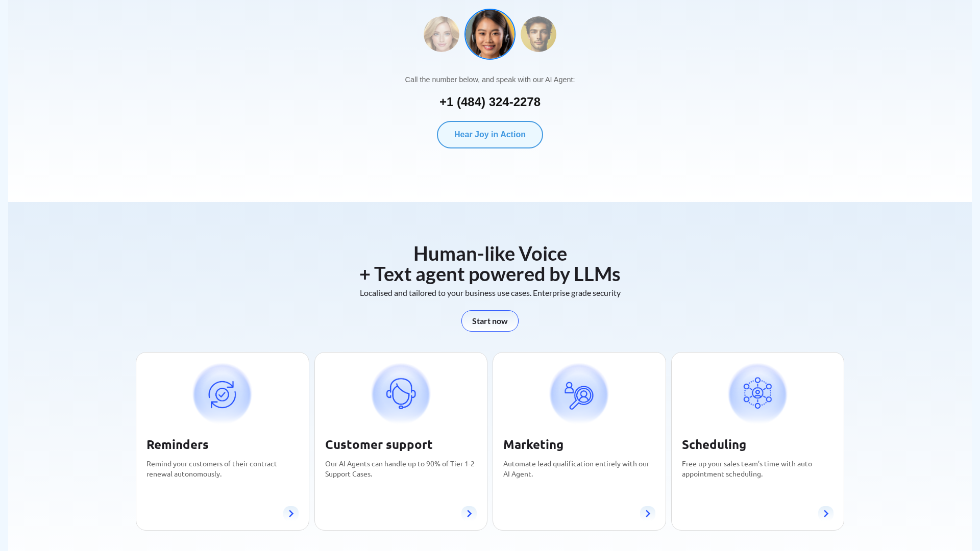Select Joy's highlighted headset avatar
Screen dimensions: 980x551
click(489, 34)
